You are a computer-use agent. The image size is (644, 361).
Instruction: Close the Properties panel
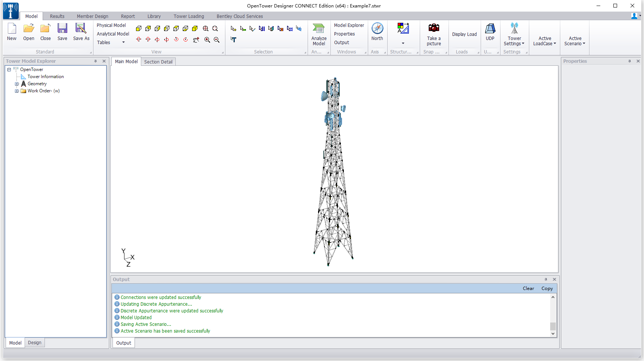(638, 61)
